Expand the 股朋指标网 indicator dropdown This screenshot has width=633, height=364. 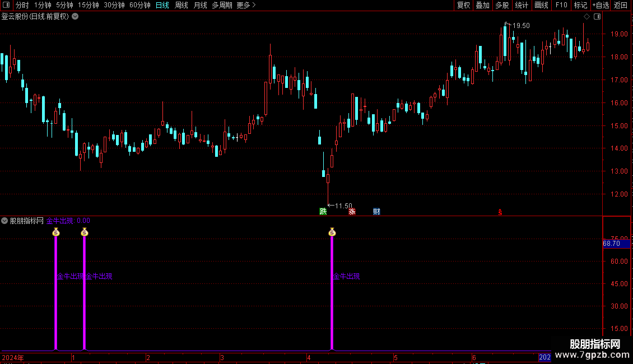pyautogui.click(x=4, y=221)
